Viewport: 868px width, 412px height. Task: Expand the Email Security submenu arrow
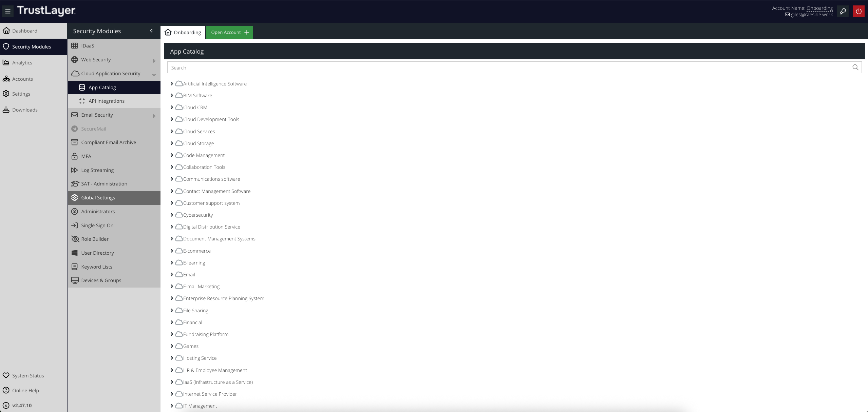point(154,116)
